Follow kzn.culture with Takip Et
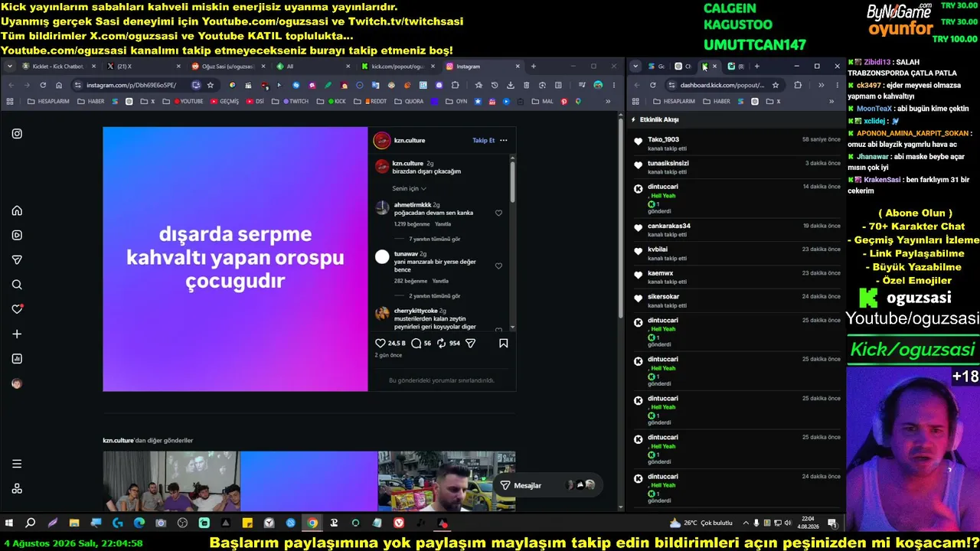 (483, 140)
